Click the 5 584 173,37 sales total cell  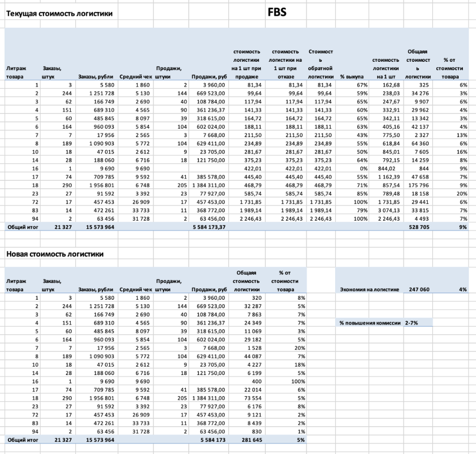tap(208, 227)
